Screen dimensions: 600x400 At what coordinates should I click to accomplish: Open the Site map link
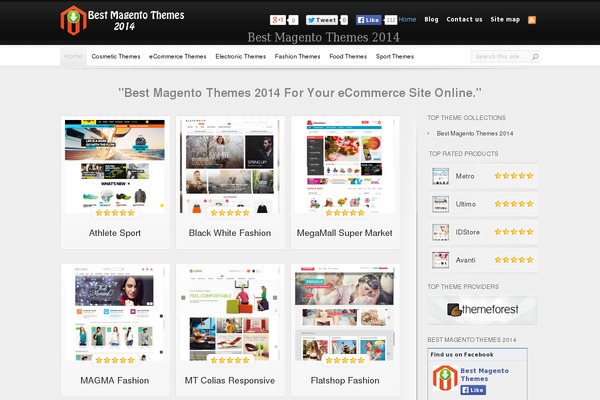pos(505,19)
